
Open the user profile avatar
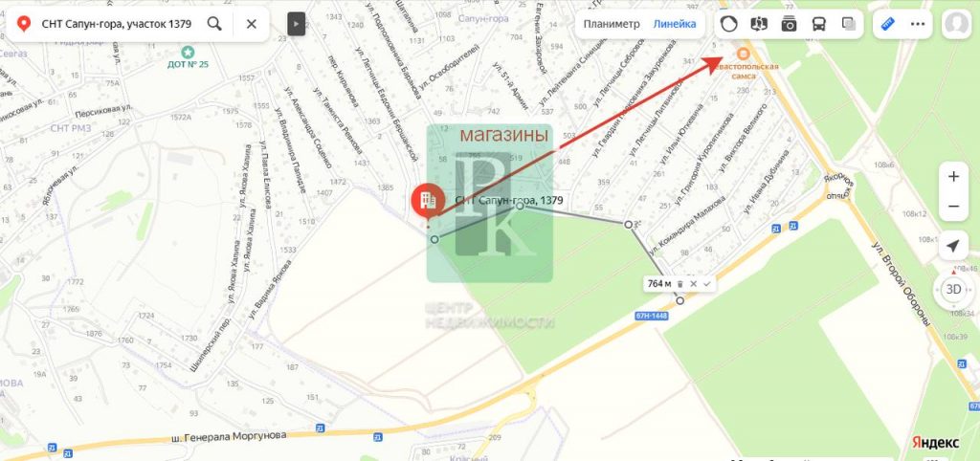[957, 24]
